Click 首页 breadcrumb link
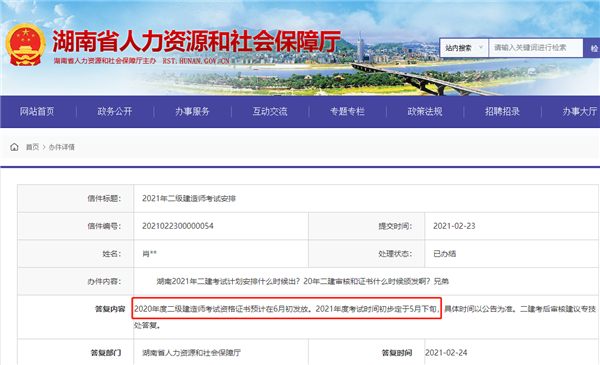 click(33, 147)
